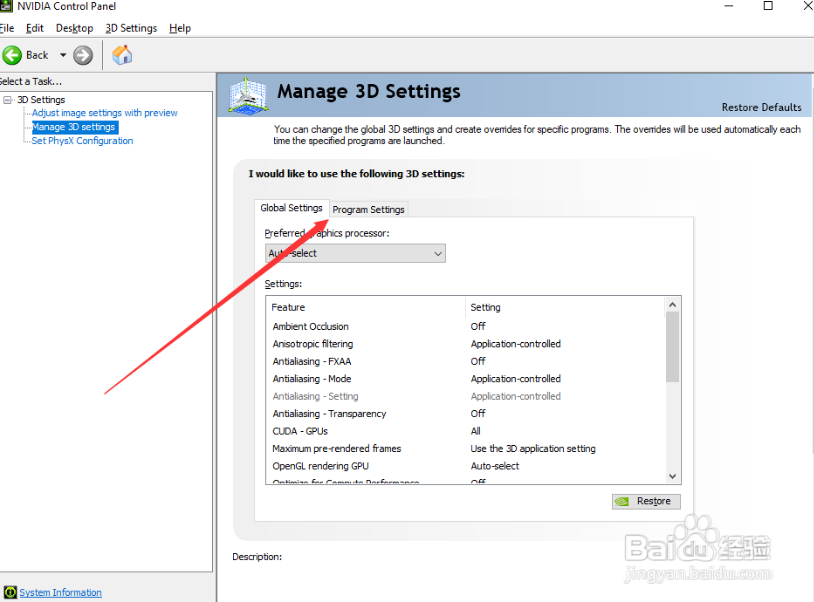Click the green Back arrow icon
814x602 pixels.
tap(12, 55)
